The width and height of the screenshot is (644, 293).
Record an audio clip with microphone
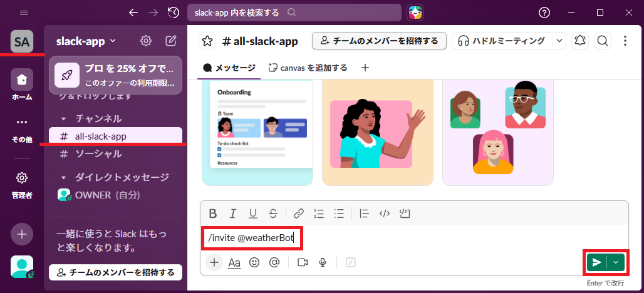(x=323, y=262)
